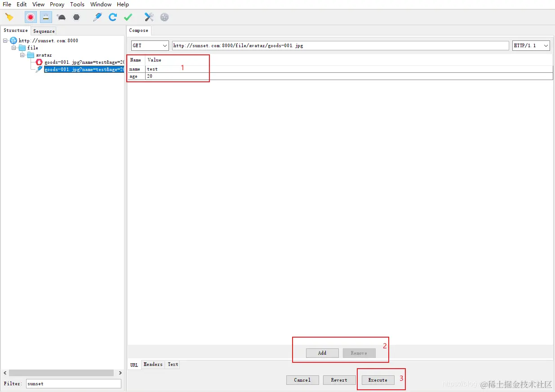Open the File menu
The height and width of the screenshot is (392, 555).
[x=7, y=4]
